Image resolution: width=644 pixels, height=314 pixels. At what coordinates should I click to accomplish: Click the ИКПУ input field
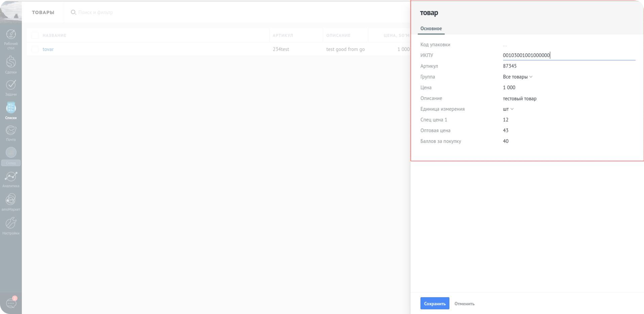point(568,56)
